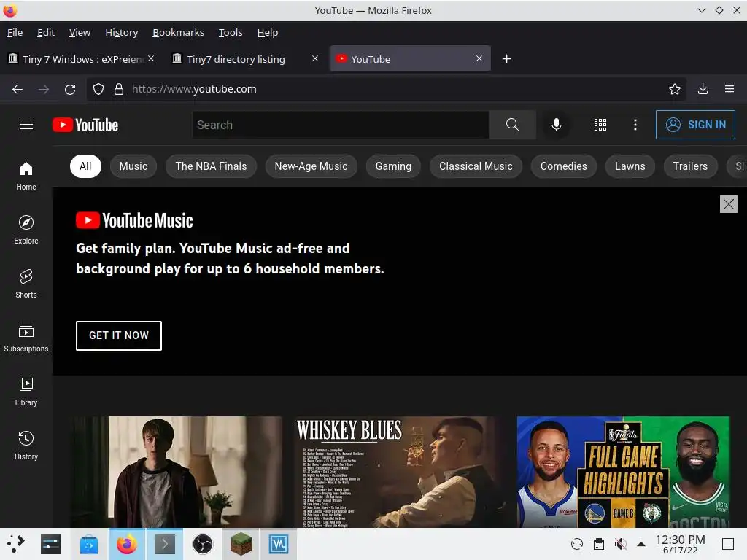The image size is (747, 560).
Task: Open the Whiskey Blues video thumbnail
Action: [401, 472]
